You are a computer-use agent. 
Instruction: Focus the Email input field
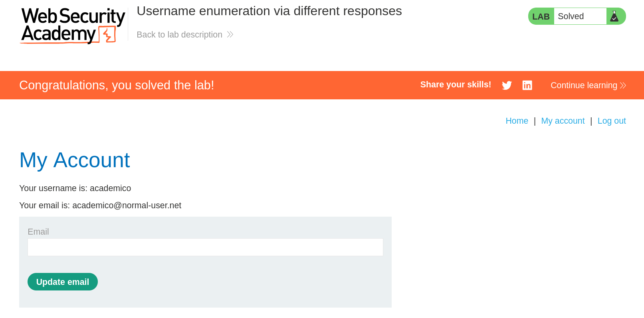click(x=205, y=247)
